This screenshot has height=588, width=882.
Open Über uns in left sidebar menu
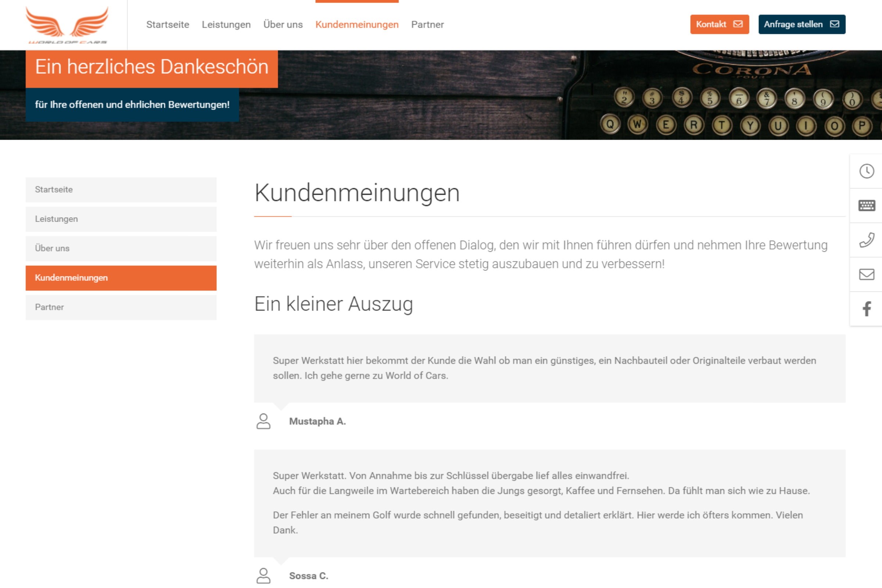click(121, 248)
